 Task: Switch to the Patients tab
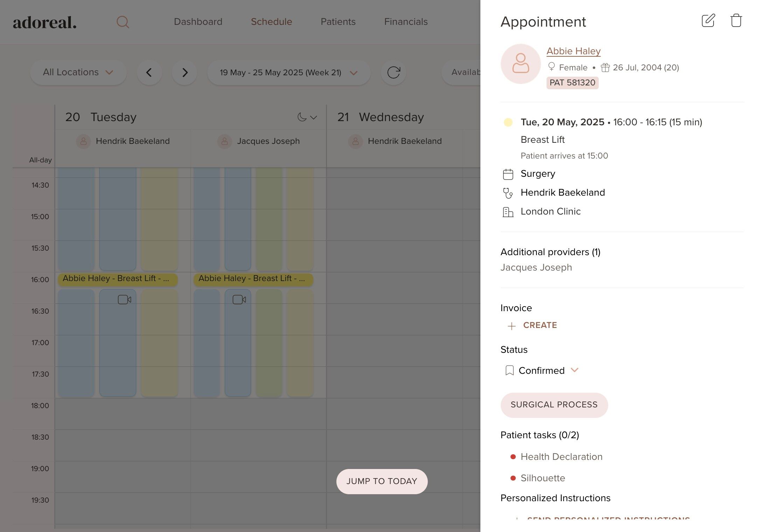click(338, 22)
